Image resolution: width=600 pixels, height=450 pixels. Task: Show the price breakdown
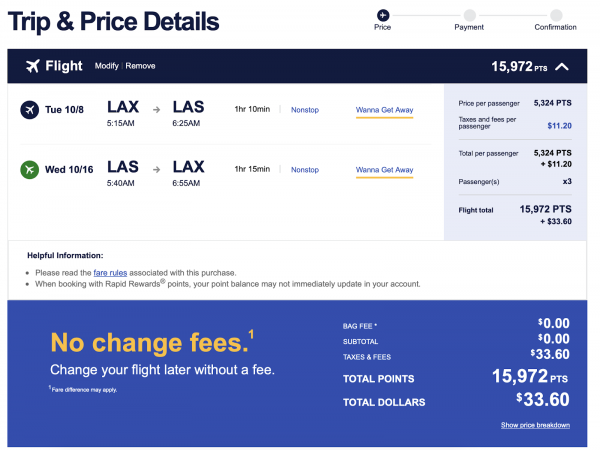tap(535, 425)
